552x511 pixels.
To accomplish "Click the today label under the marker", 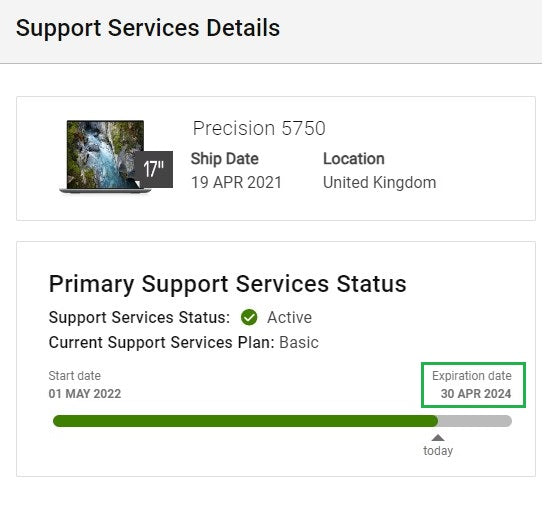I will point(438,451).
